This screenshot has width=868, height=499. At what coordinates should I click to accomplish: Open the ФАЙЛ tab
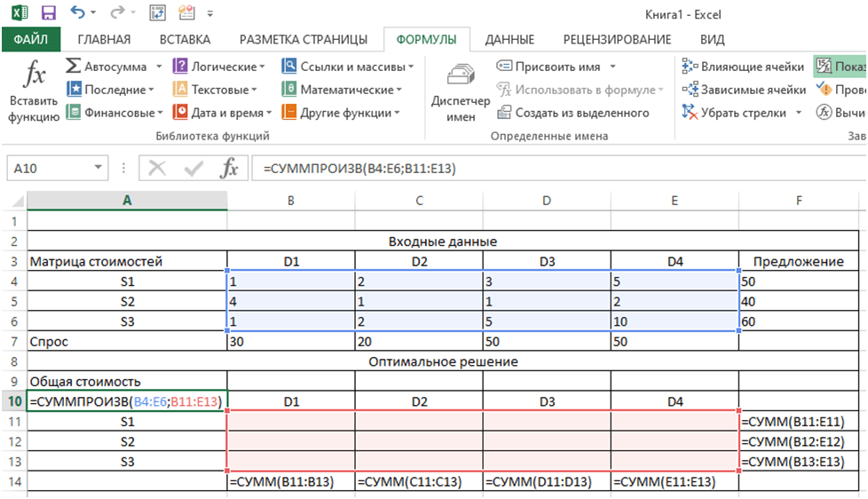pos(31,39)
